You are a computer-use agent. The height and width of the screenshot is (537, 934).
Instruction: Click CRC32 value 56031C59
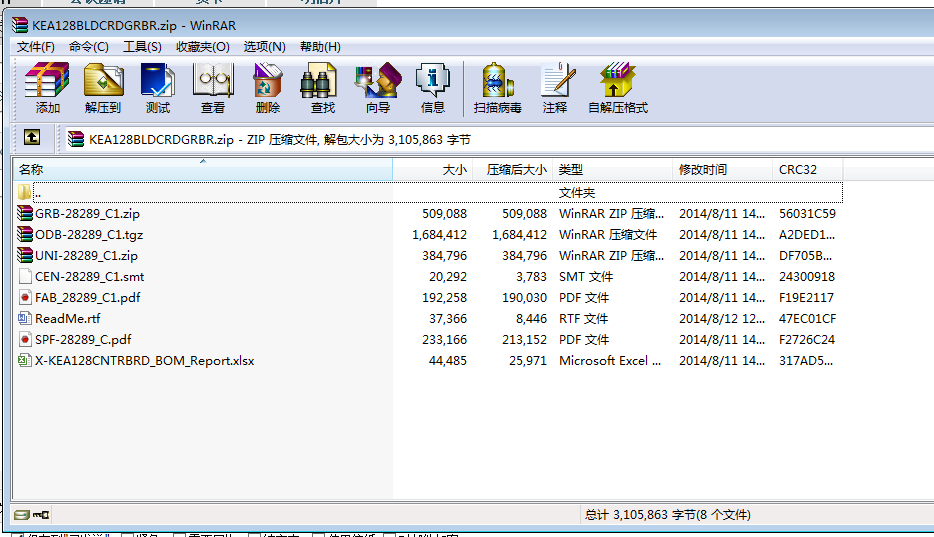[x=807, y=214]
